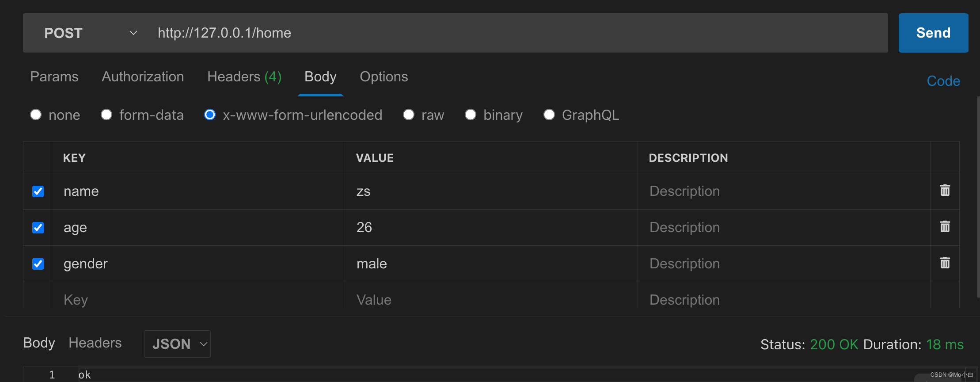
Task: Show the response Headers tab
Action: tap(95, 343)
